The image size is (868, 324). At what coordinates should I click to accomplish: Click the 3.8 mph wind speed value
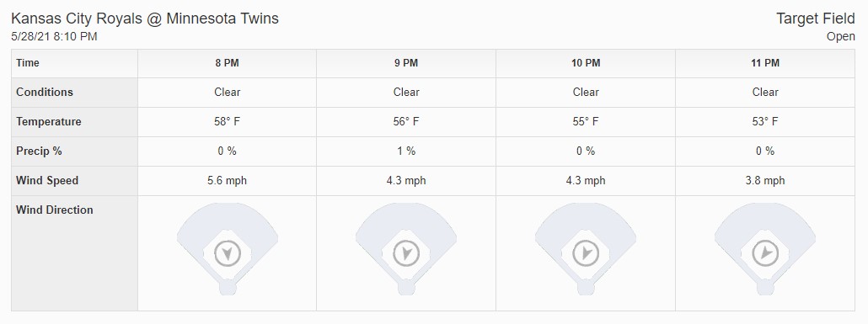coord(765,181)
